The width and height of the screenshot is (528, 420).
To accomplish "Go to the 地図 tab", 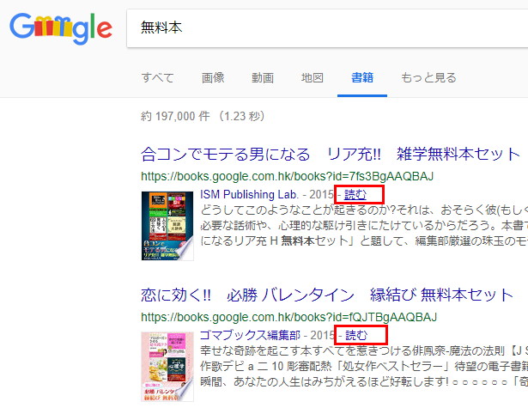I will pos(313,78).
